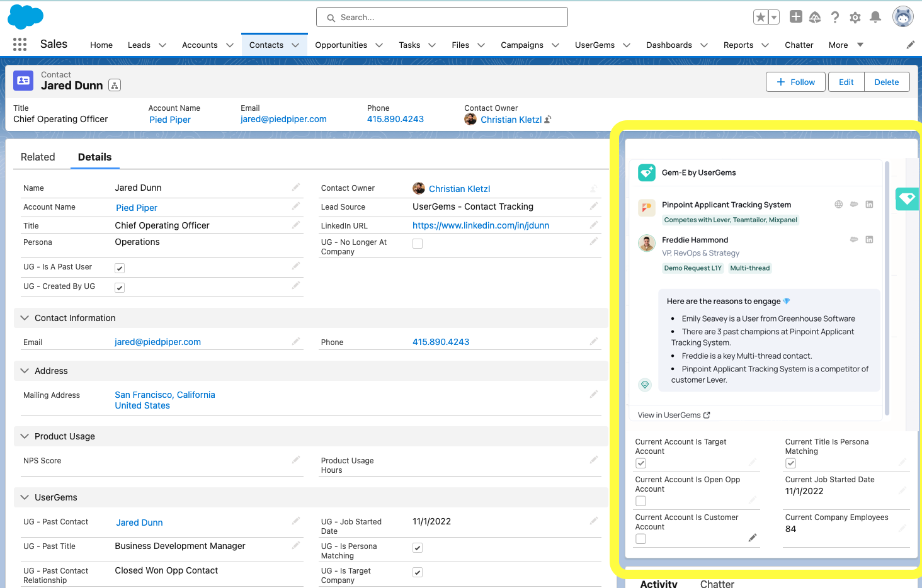
Task: Click the Gem-E logo icon
Action: pos(647,172)
